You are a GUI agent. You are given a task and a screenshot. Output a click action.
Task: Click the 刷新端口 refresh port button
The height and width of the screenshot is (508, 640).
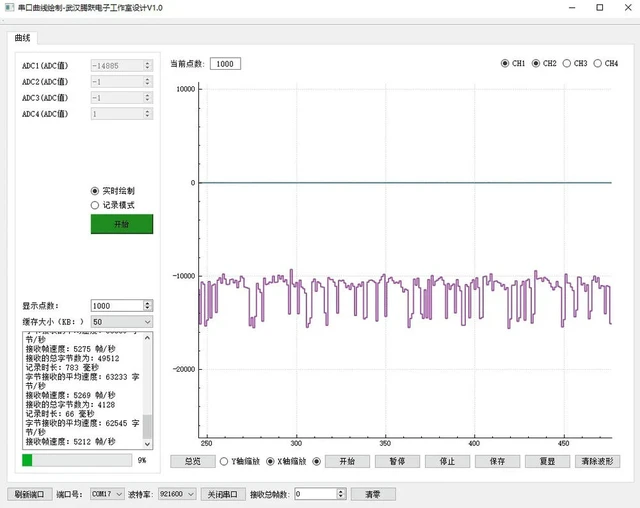click(x=30, y=495)
